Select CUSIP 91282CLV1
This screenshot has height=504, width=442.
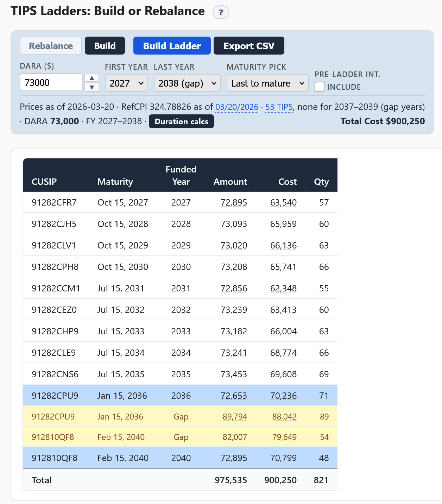(x=54, y=245)
